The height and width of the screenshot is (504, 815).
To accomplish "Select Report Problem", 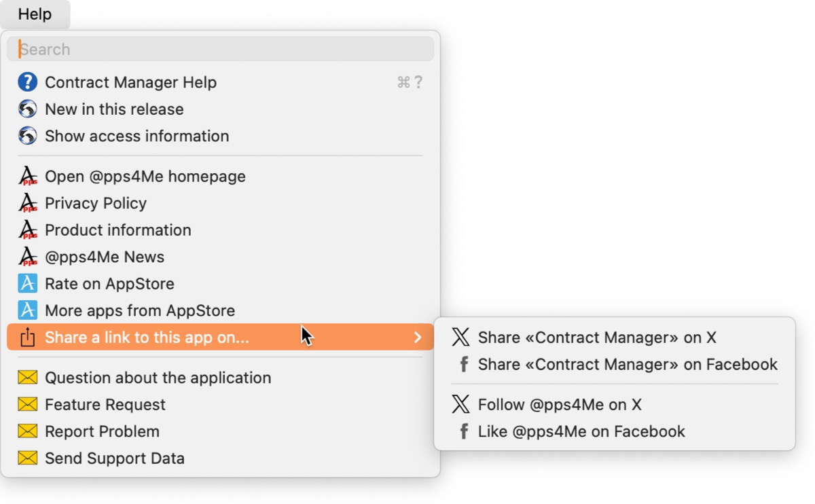I will pyautogui.click(x=220, y=431).
